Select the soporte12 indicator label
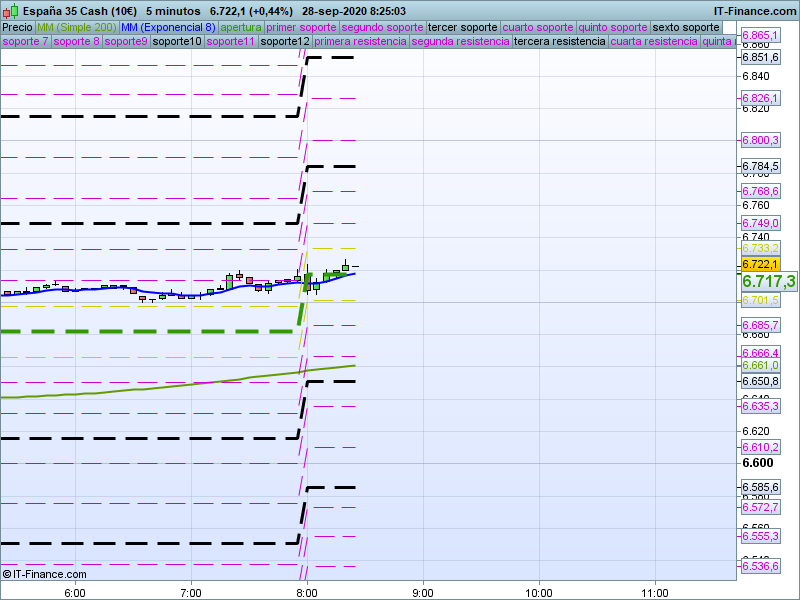Screen dimensions: 800x600 pyautogui.click(x=285, y=42)
